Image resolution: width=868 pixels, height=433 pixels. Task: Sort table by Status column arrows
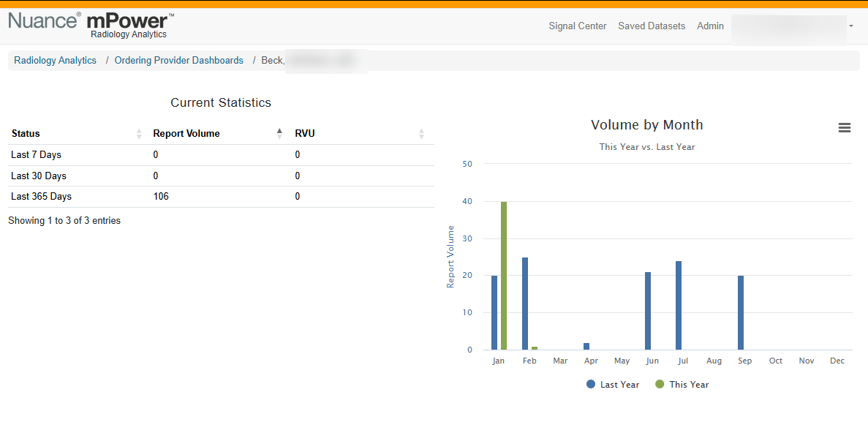(x=139, y=133)
